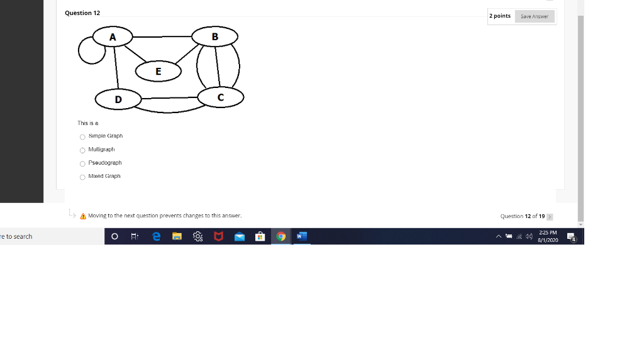Open McAfee shield icon on taskbar
This screenshot has width=644, height=362.
click(x=218, y=236)
